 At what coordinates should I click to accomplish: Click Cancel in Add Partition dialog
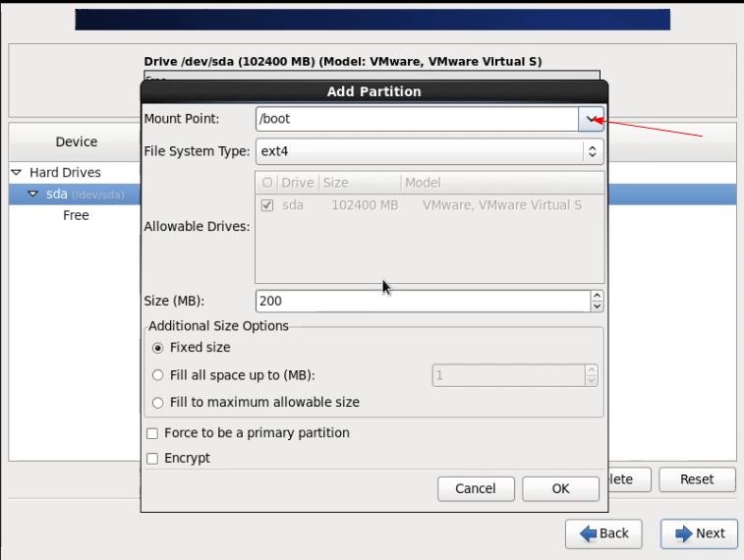coord(476,489)
